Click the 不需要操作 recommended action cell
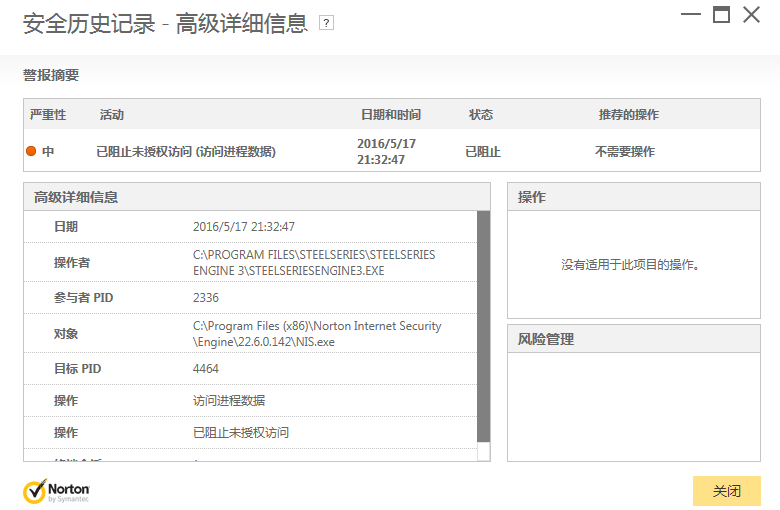Screen dimensions: 780x510 tap(625, 152)
